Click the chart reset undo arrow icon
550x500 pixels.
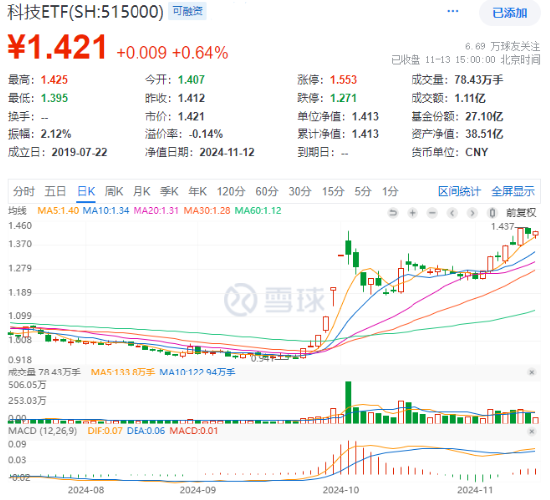point(393,213)
